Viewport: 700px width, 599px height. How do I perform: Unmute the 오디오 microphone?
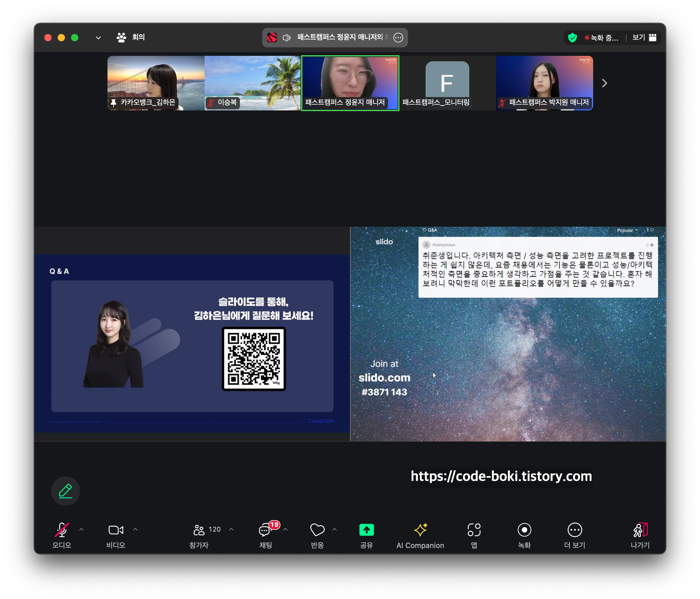[62, 530]
